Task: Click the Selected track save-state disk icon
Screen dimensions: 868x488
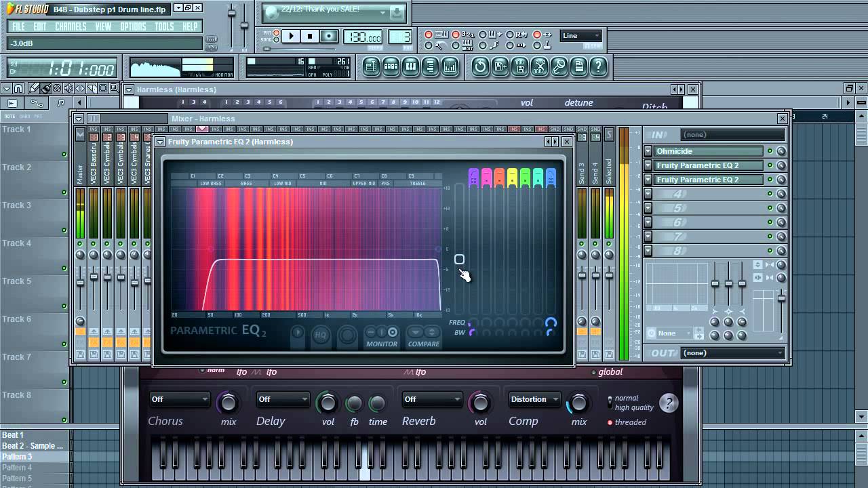Action: point(608,354)
